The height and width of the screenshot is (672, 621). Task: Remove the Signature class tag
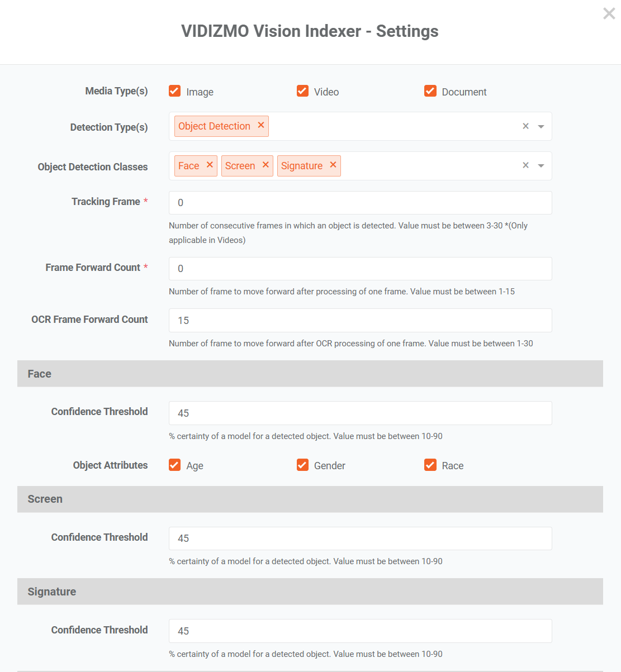pos(333,165)
